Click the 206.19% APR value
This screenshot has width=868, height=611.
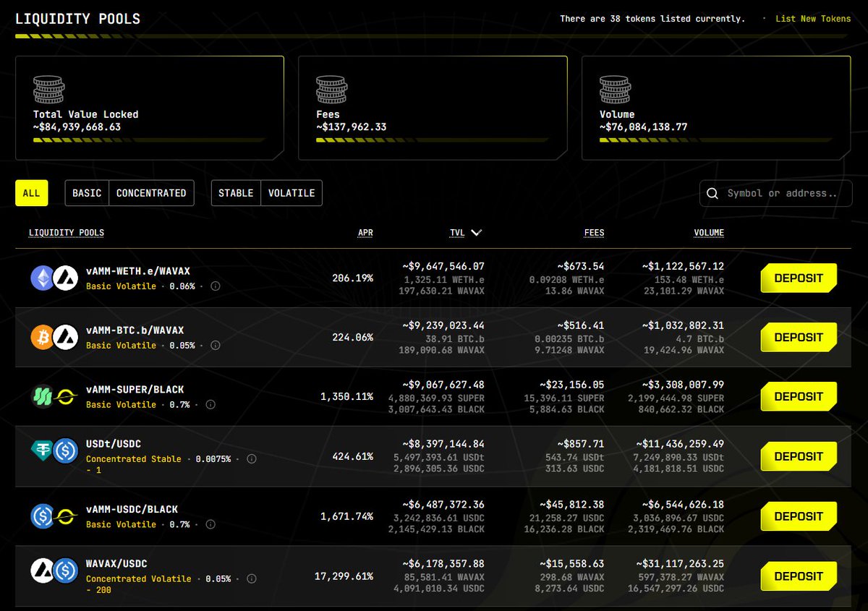point(353,278)
